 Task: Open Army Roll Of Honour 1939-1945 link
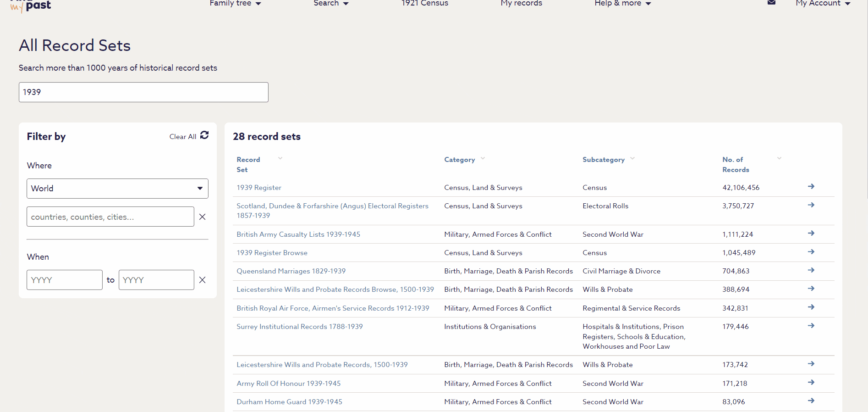point(288,384)
